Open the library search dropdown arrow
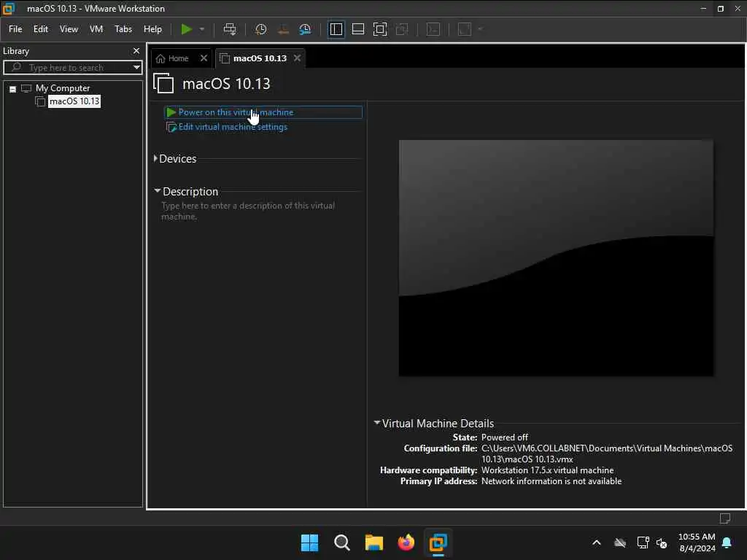The image size is (747, 560). click(x=136, y=68)
